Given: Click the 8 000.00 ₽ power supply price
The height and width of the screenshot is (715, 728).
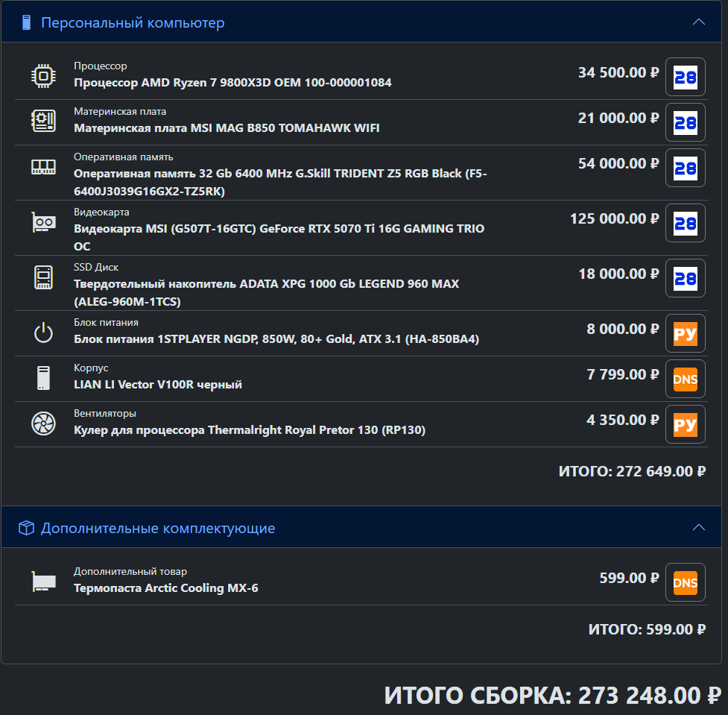Looking at the screenshot, I should tap(623, 329).
